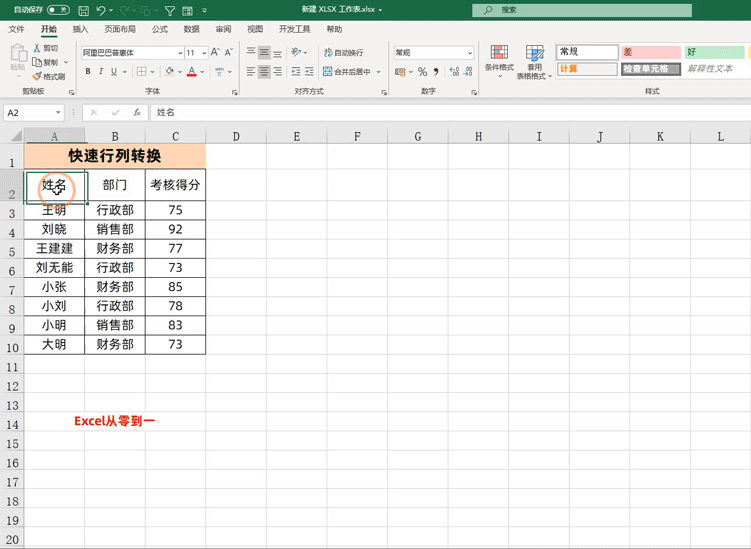Expand the font name dropdown
The height and width of the screenshot is (549, 751).
pos(180,52)
